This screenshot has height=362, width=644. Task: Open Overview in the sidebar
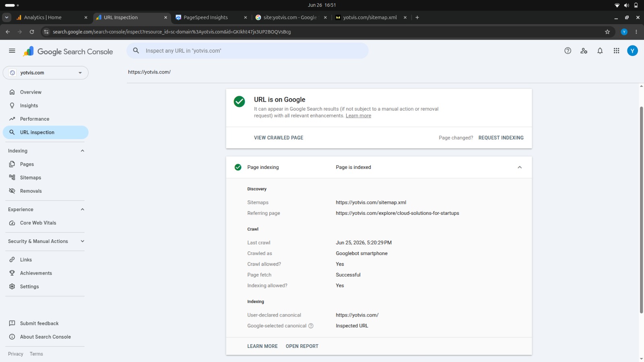pos(45,92)
